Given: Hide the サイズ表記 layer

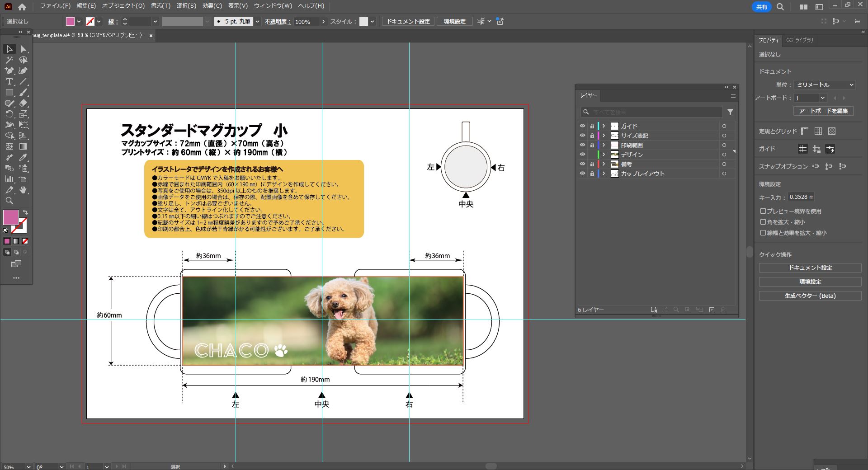Looking at the screenshot, I should pyautogui.click(x=582, y=136).
